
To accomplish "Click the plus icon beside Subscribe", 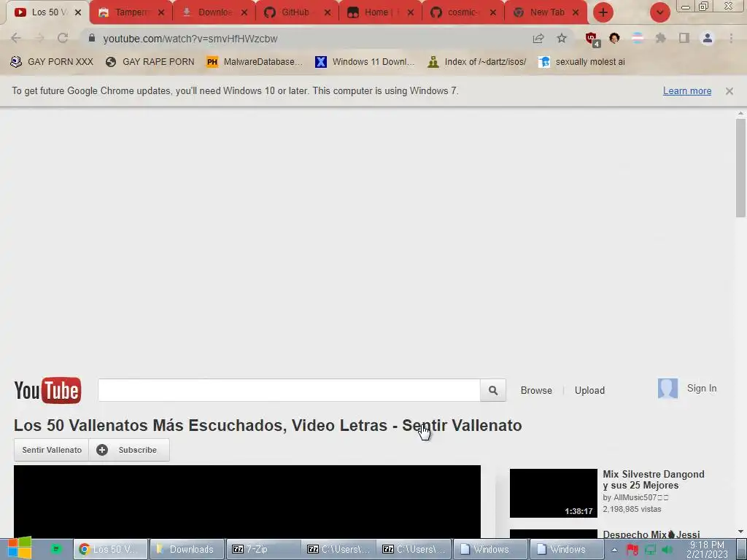I will point(102,450).
